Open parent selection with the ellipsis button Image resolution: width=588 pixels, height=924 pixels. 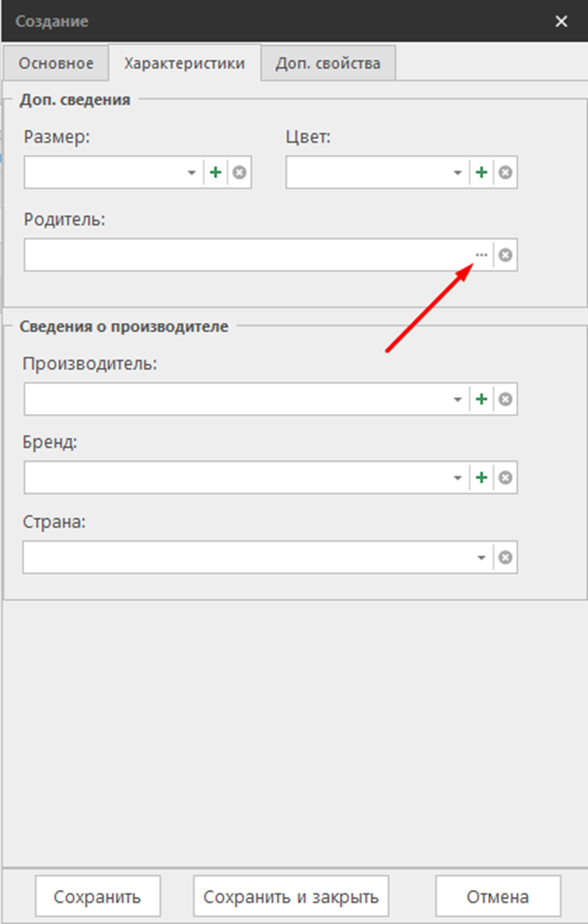pyautogui.click(x=481, y=255)
